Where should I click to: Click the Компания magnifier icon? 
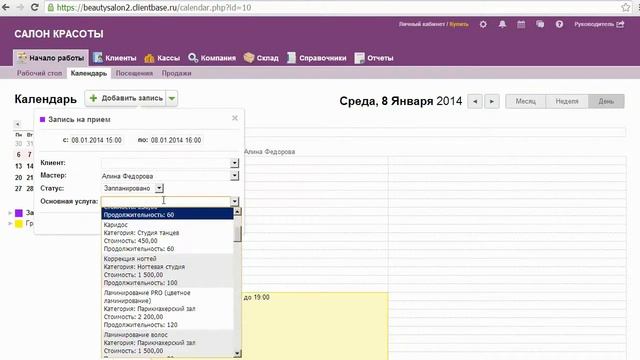pyautogui.click(x=193, y=58)
